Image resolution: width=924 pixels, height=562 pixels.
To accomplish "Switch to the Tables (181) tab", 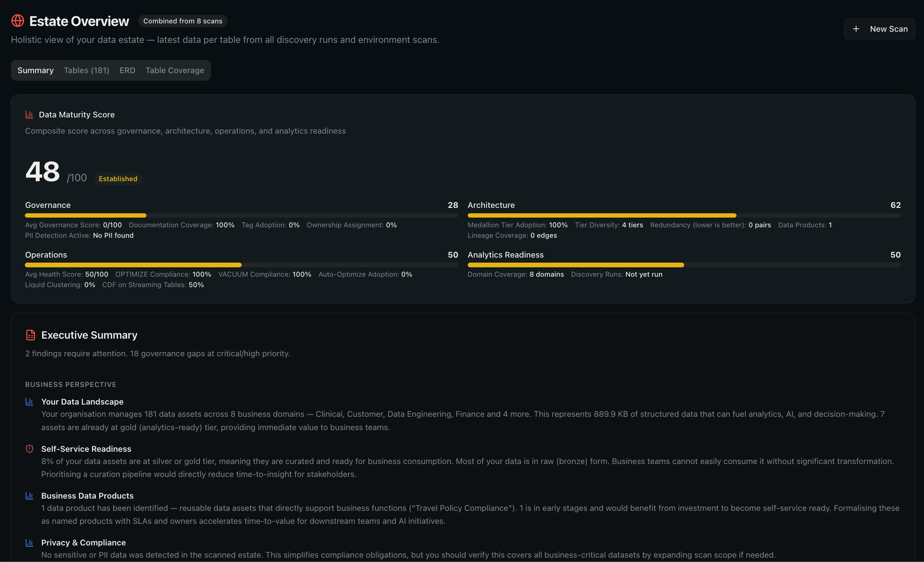I will point(87,71).
